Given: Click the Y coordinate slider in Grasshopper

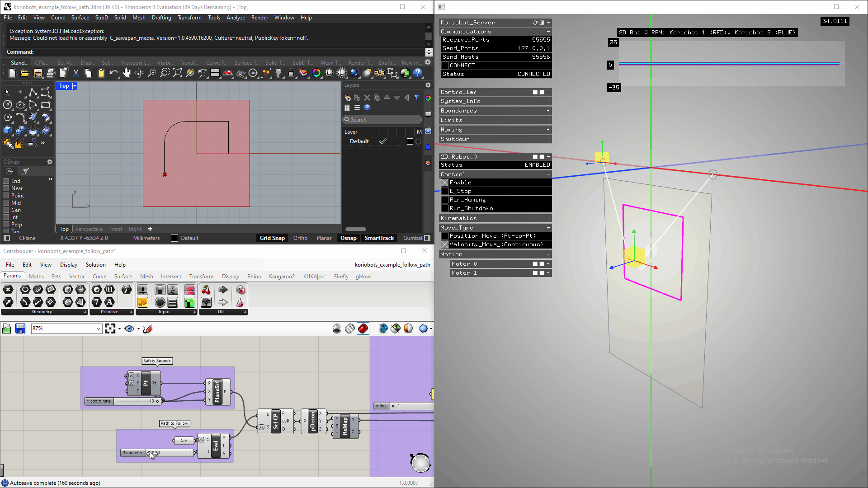Looking at the screenshot, I should coord(123,401).
